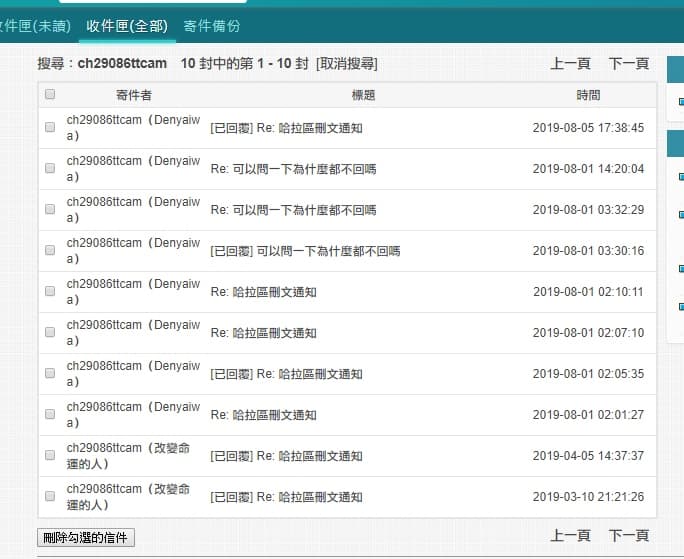
Task: Switch to 收件匣(未讀) tab
Action: pyautogui.click(x=35, y=26)
